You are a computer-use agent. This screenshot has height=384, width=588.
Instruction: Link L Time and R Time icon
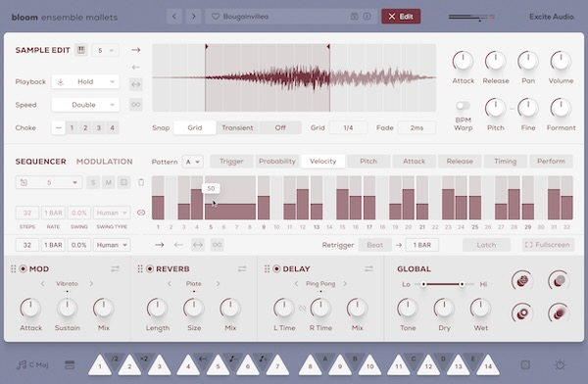[302, 309]
